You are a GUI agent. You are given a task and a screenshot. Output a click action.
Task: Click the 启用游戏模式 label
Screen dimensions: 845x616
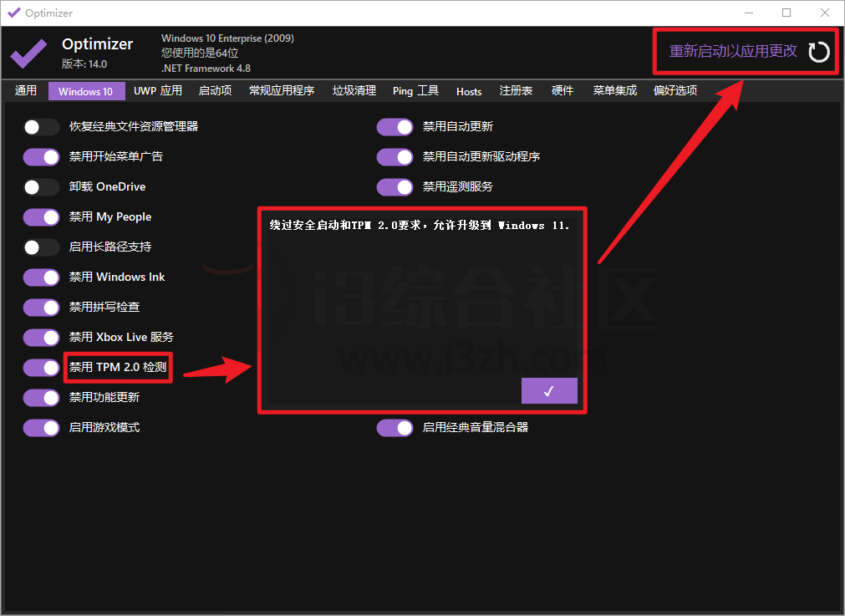click(x=104, y=428)
